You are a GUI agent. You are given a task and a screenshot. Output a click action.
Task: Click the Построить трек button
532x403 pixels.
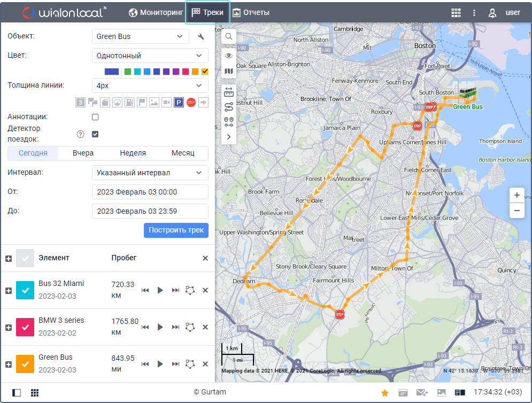176,230
